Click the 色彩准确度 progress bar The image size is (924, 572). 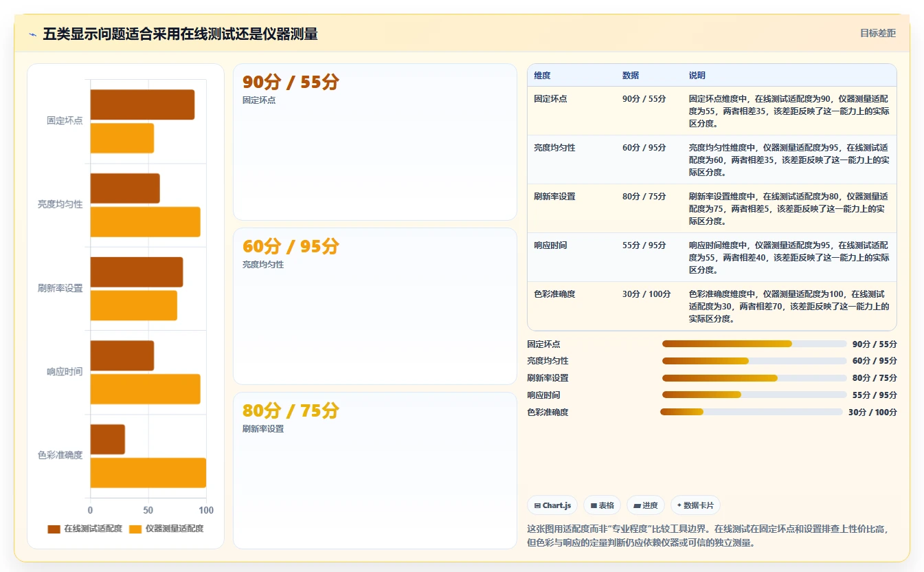click(x=752, y=412)
